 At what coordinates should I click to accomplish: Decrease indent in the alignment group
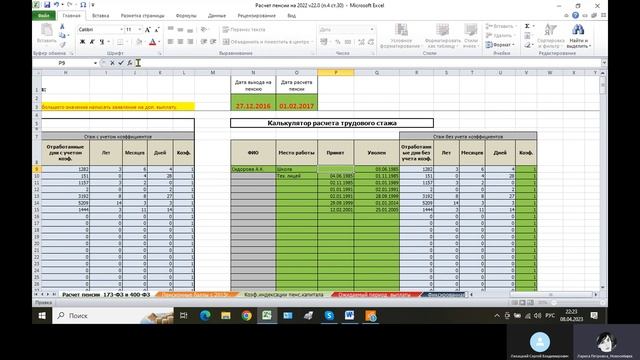[x=204, y=42]
